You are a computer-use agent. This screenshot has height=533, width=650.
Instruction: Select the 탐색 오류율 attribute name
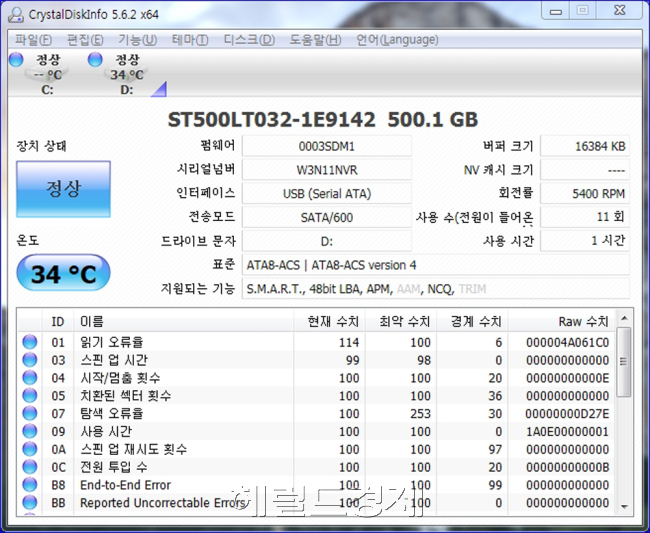[x=112, y=413]
